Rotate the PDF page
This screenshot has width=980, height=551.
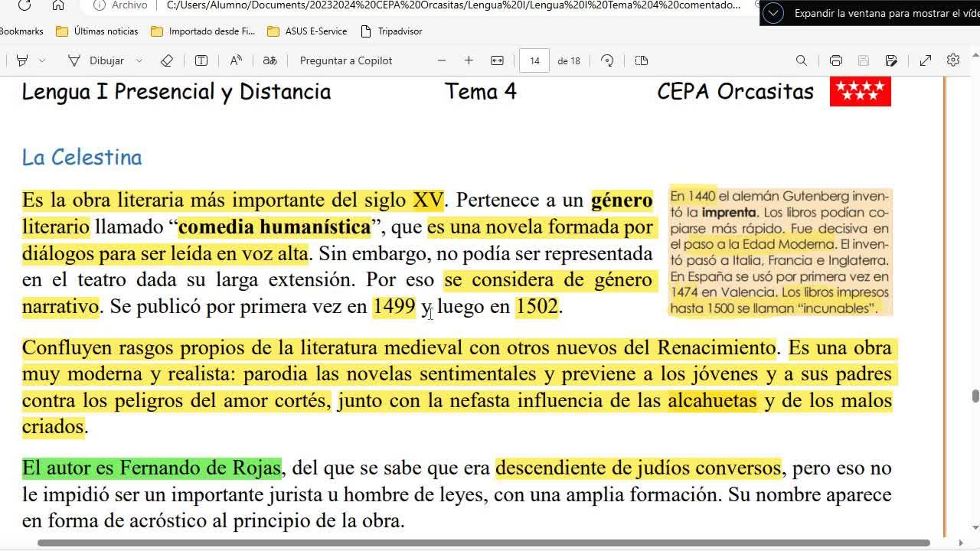608,60
